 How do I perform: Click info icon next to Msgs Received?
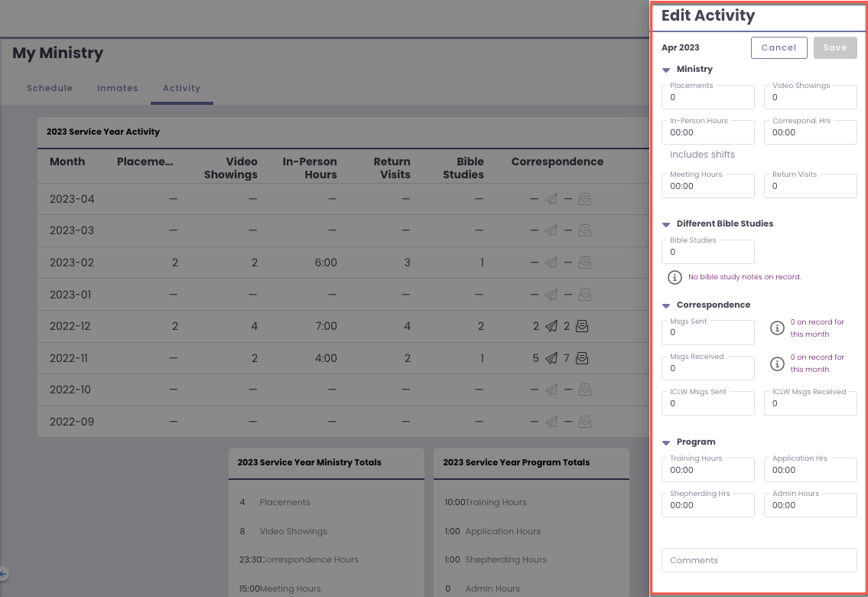point(777,364)
